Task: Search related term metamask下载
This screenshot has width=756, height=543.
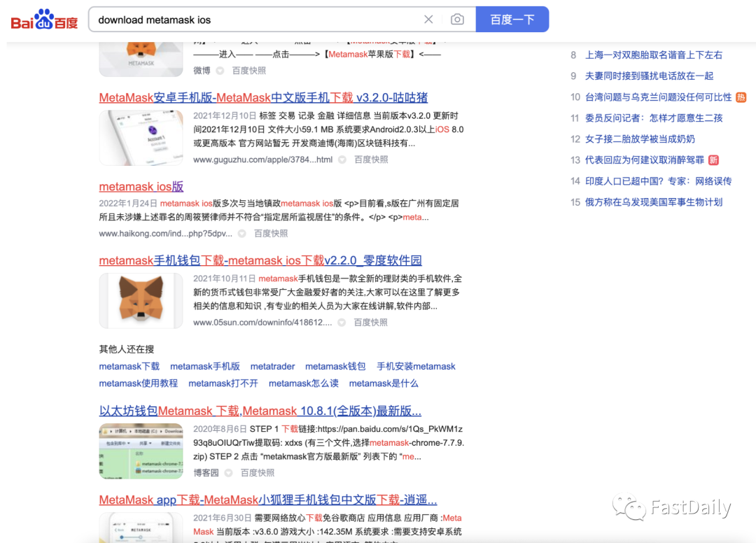Action: click(x=129, y=366)
